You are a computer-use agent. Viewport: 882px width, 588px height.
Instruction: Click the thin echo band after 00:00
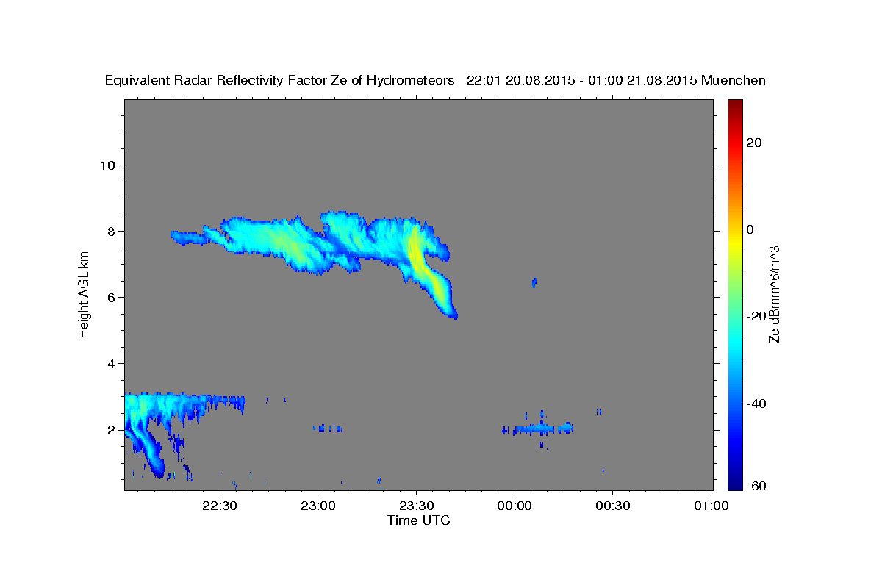[538, 429]
